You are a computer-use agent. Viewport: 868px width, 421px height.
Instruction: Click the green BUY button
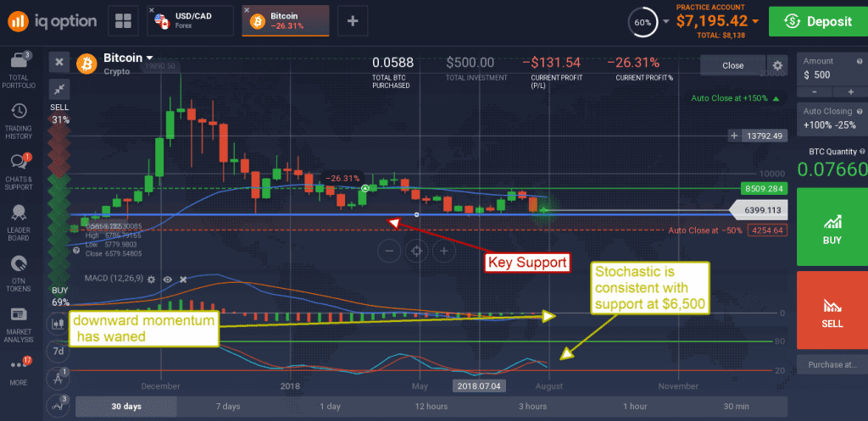pyautogui.click(x=832, y=226)
